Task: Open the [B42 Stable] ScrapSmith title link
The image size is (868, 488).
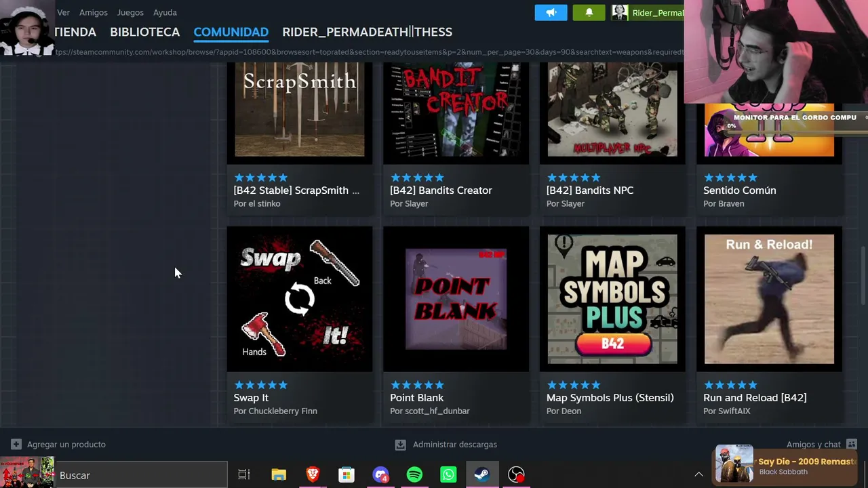Action: click(296, 190)
